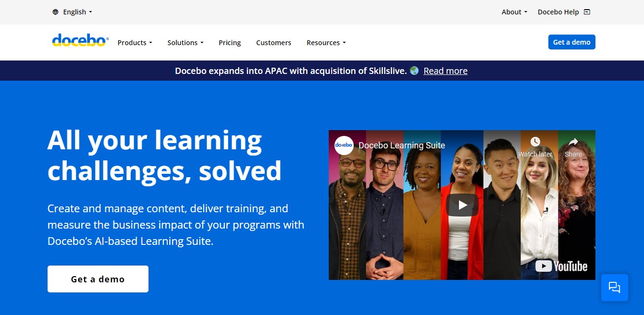
Task: Click the white Get a demo hero button
Action: pyautogui.click(x=98, y=279)
